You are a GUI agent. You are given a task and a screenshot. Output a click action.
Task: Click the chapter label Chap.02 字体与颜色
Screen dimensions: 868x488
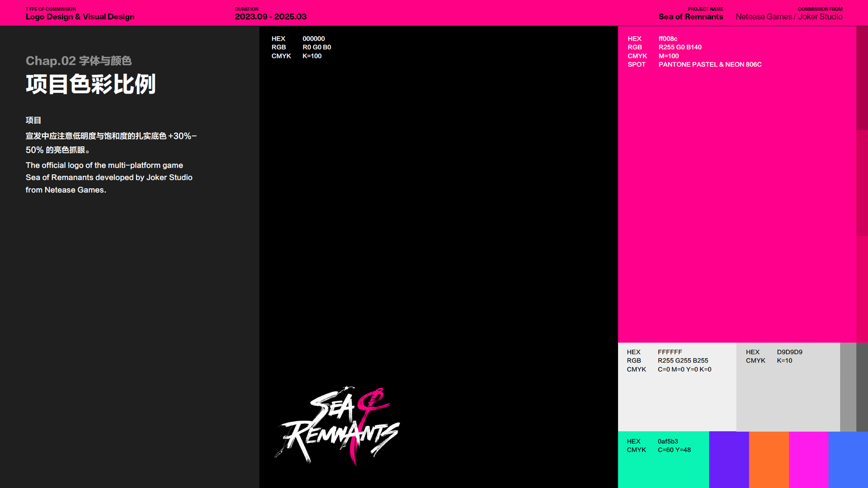coord(79,61)
